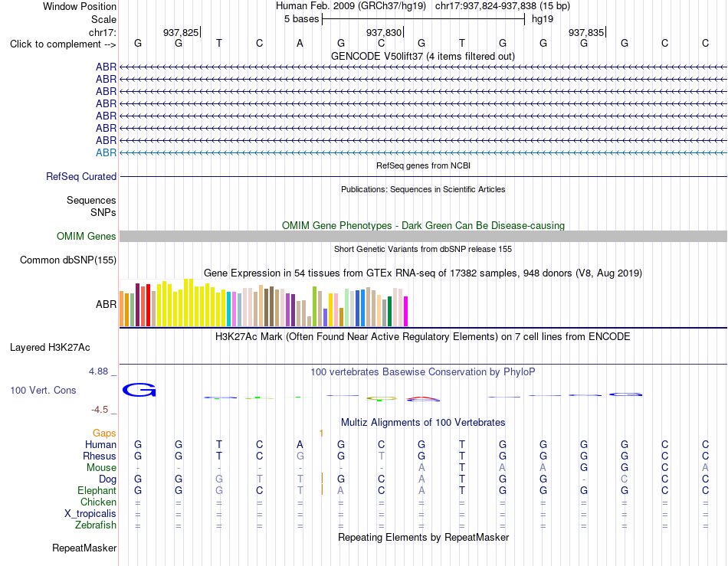
Task: Open 'Multiz Alignments of 100 Vertebrates' title
Action: click(x=423, y=422)
